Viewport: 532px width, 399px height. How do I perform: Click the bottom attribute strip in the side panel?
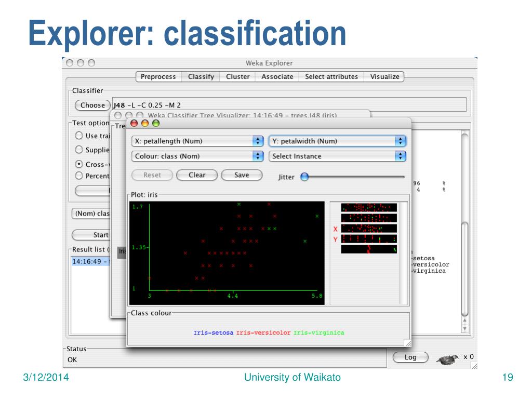coord(369,249)
